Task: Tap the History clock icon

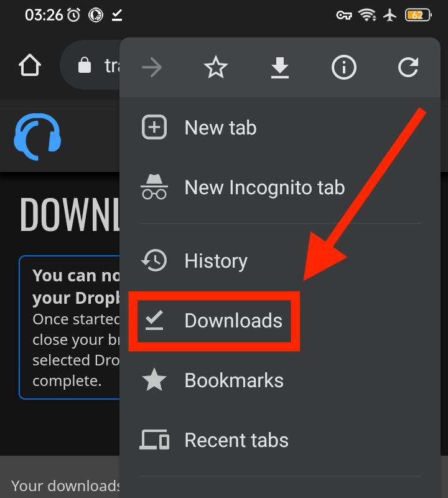Action: [x=154, y=261]
